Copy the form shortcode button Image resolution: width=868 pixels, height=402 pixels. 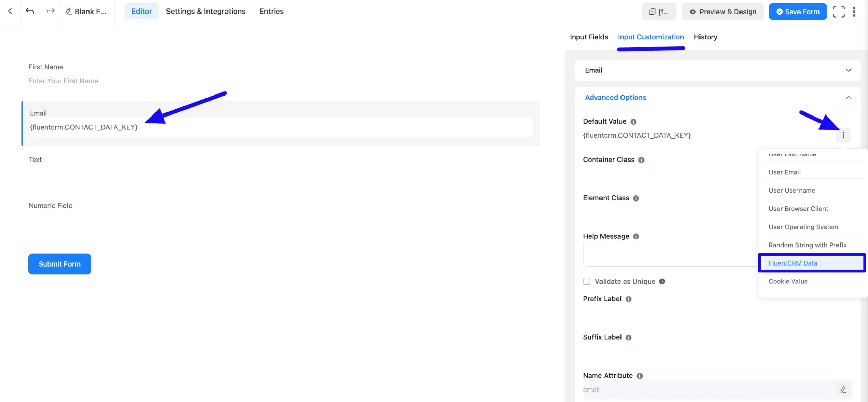(x=659, y=12)
